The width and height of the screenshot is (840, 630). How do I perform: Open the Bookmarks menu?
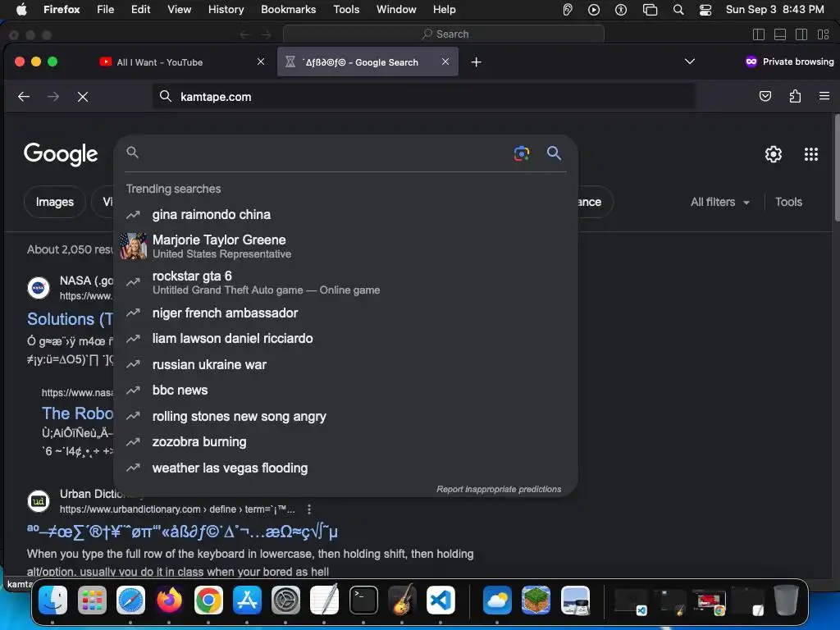click(x=288, y=10)
